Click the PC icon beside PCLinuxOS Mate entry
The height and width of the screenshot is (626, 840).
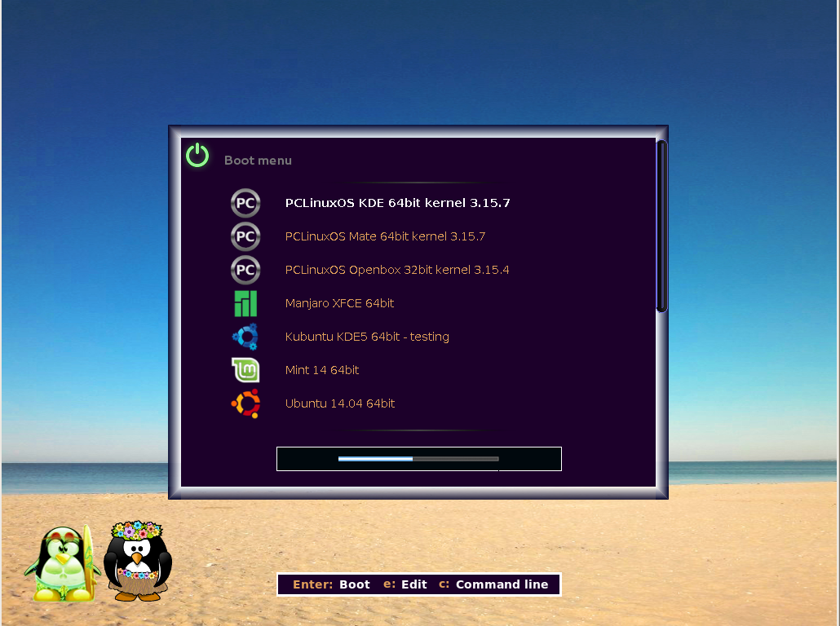pyautogui.click(x=245, y=236)
